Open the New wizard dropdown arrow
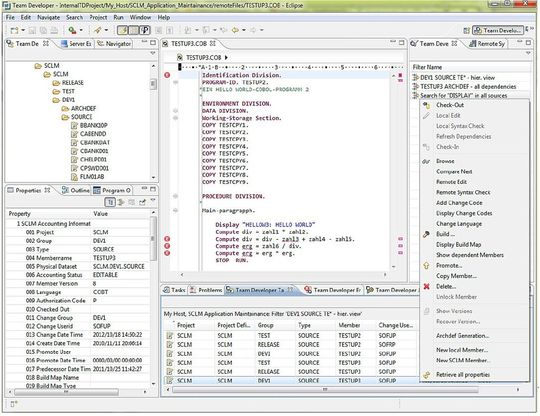 click(x=23, y=30)
